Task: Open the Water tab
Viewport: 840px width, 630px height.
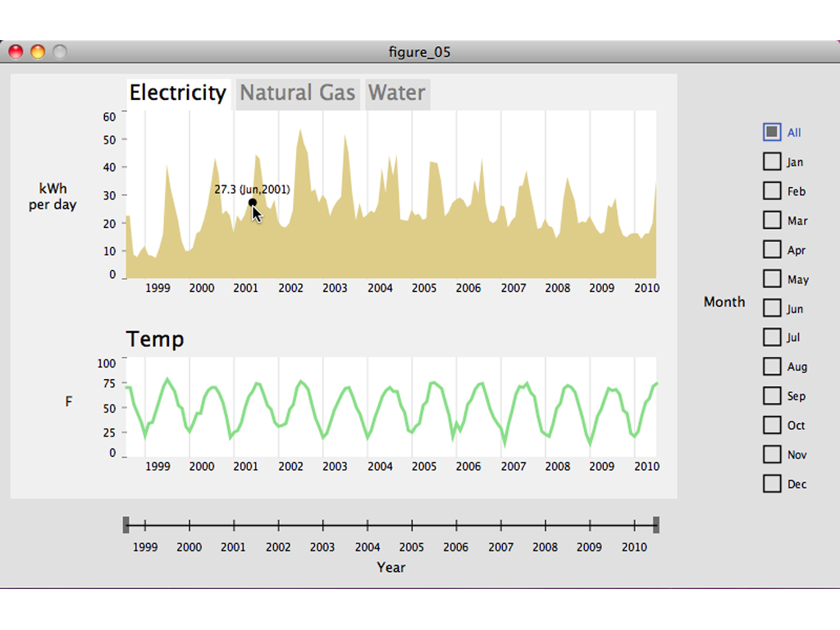Action: (x=397, y=94)
